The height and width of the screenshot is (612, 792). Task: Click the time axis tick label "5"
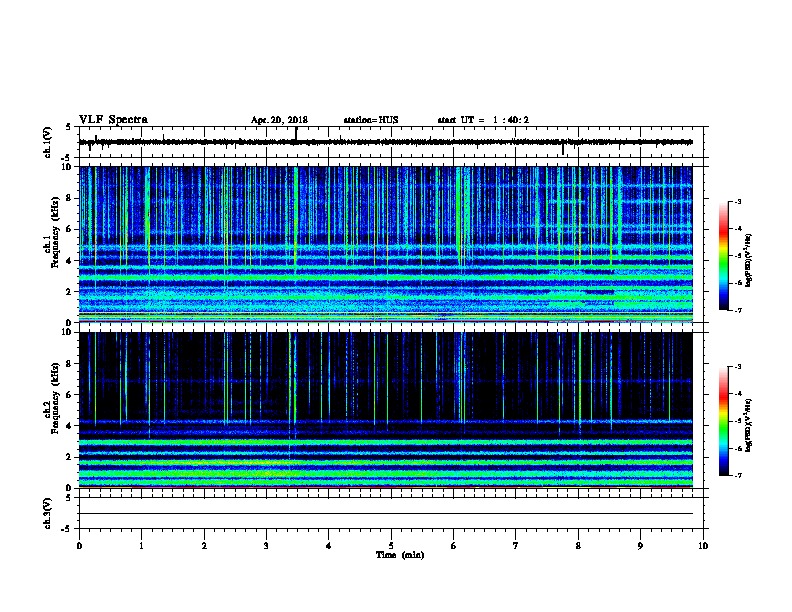(x=391, y=545)
